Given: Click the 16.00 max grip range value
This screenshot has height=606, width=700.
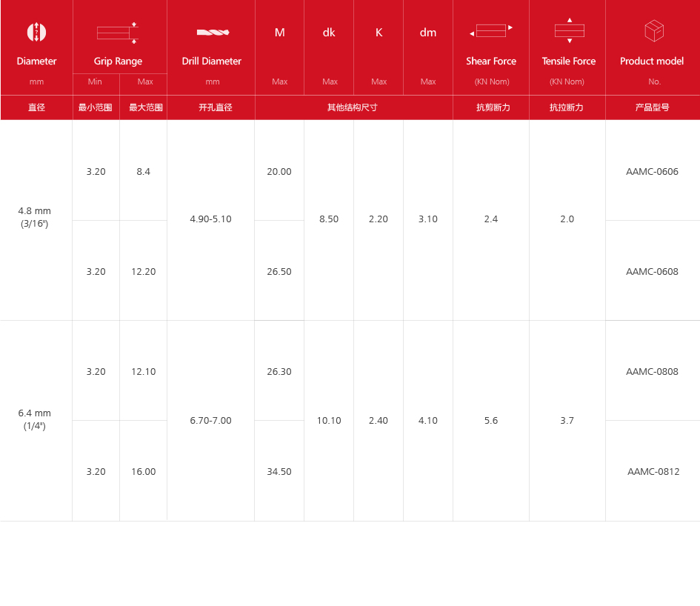Looking at the screenshot, I should [144, 472].
